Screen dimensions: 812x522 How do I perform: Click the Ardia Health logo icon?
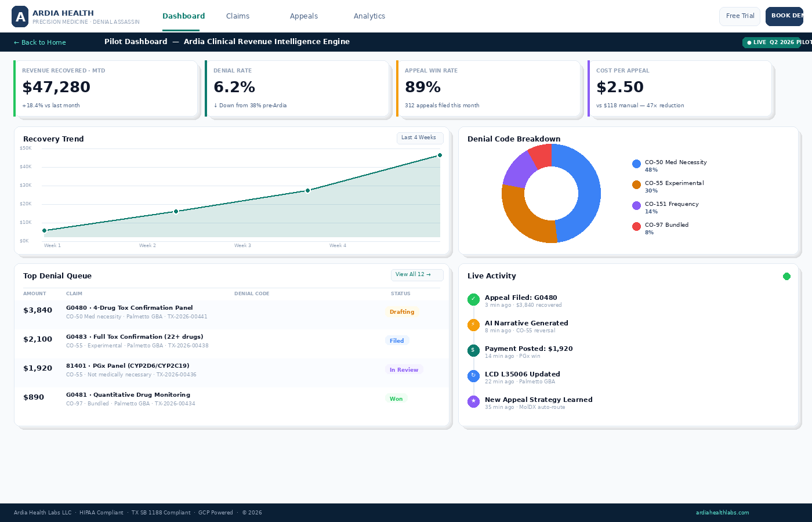[20, 16]
